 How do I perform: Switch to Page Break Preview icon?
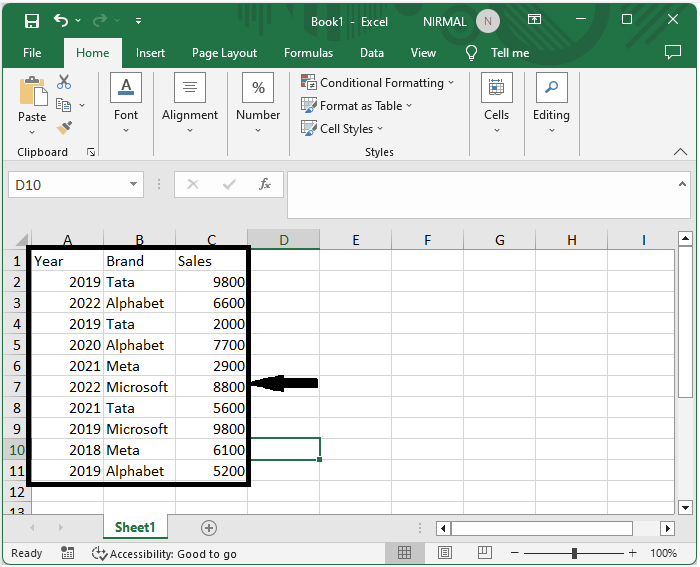pos(484,553)
